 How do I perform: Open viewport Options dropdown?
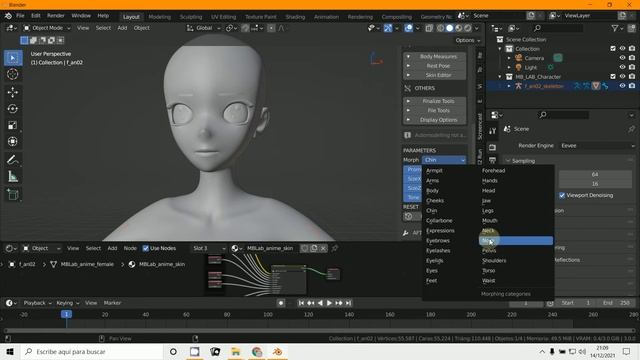[468, 40]
